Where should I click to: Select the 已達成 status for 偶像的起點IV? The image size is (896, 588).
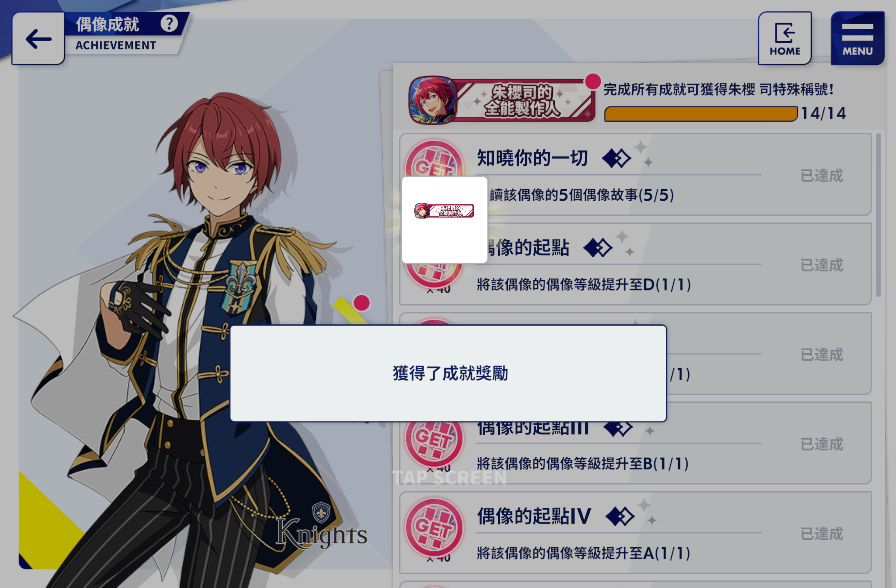coord(822,534)
